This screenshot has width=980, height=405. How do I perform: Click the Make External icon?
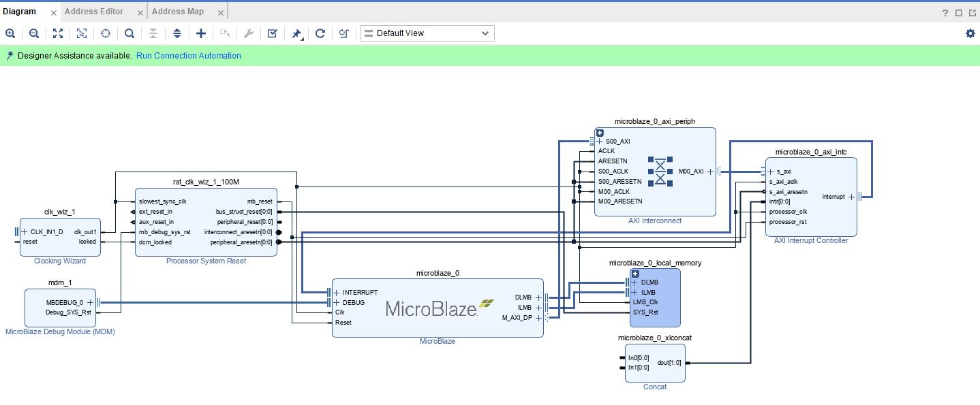(225, 33)
